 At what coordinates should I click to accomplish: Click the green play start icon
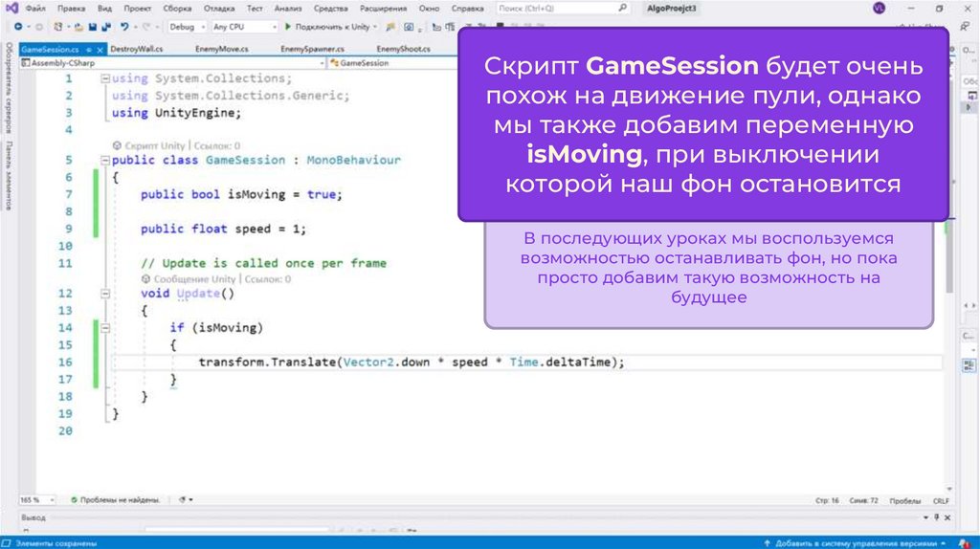[x=288, y=27]
